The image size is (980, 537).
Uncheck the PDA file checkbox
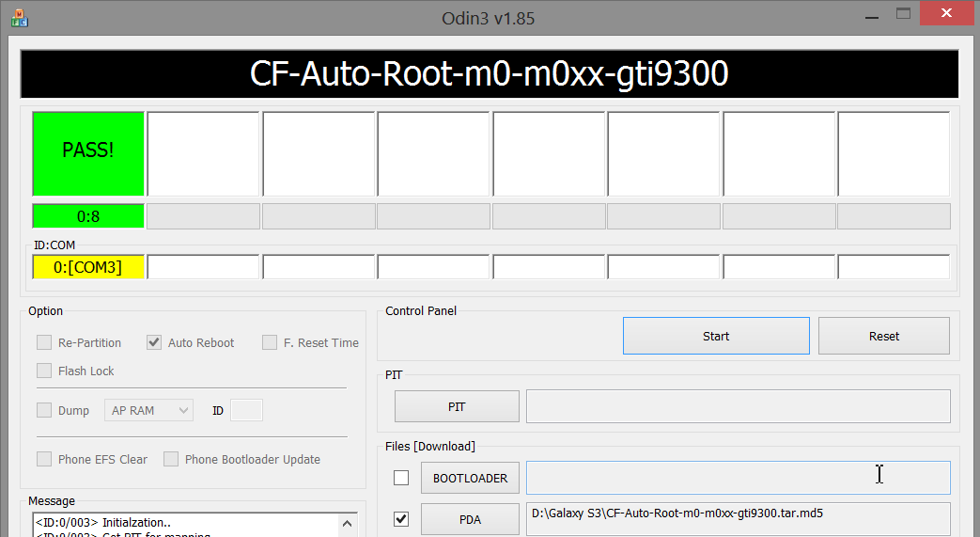(x=401, y=519)
